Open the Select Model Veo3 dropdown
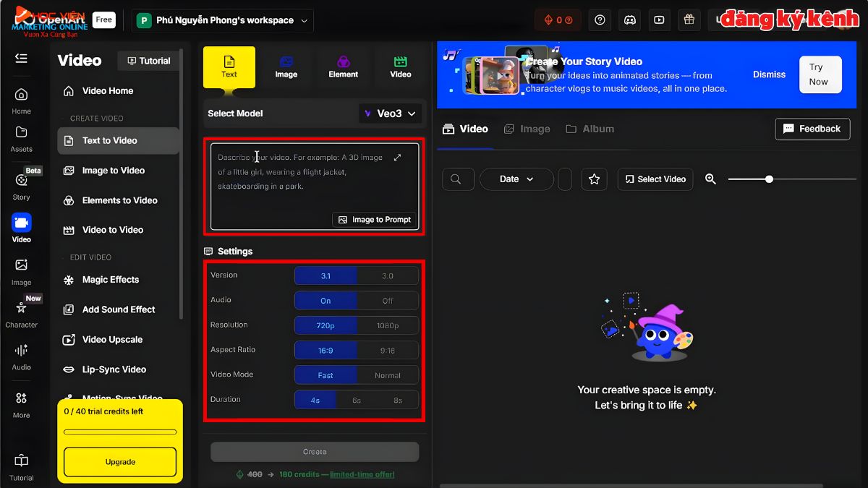The width and height of the screenshot is (868, 488). 390,114
